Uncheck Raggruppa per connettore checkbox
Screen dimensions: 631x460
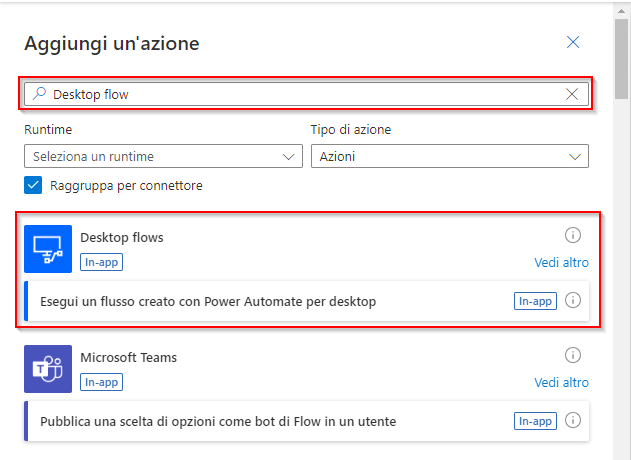point(33,185)
